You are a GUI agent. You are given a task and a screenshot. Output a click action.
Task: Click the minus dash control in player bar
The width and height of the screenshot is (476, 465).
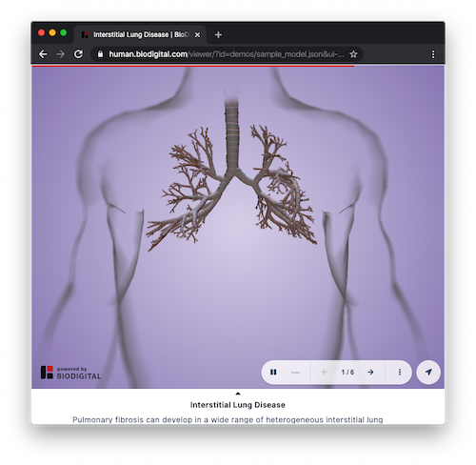point(295,373)
